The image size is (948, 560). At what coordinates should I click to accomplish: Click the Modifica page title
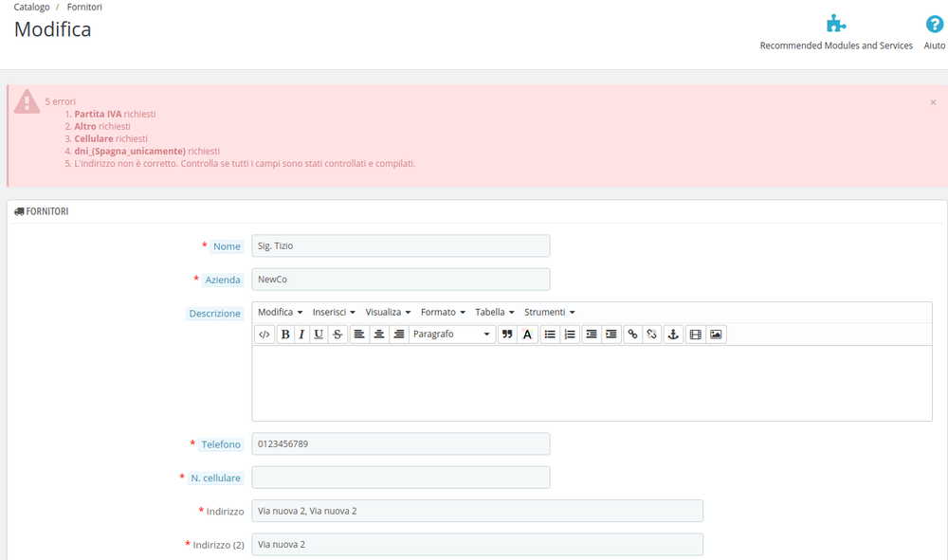coord(52,29)
